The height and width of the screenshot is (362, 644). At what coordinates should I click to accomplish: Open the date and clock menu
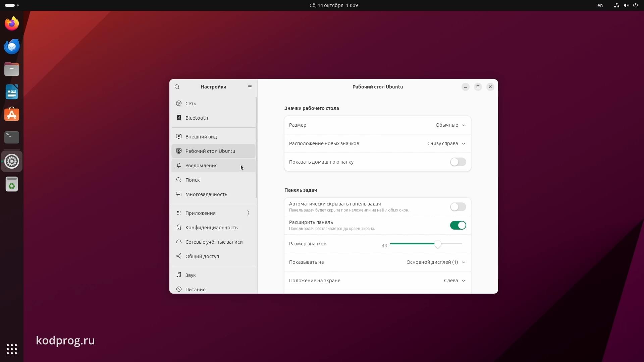click(333, 5)
